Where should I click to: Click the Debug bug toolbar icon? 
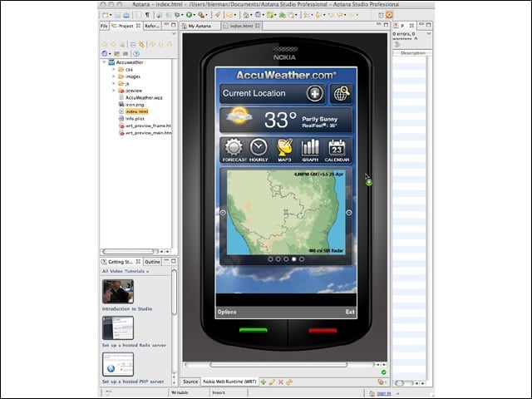(177, 15)
